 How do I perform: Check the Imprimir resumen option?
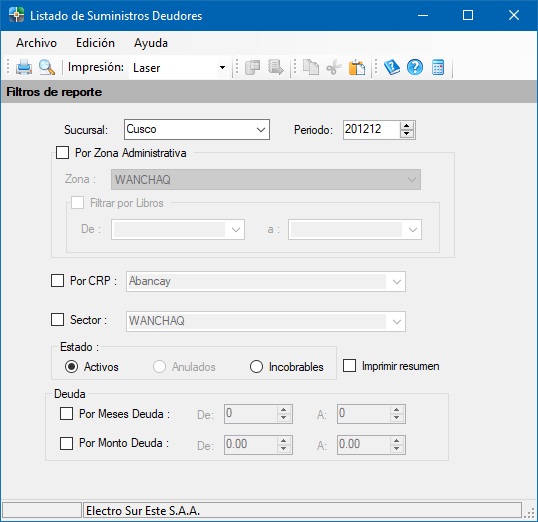click(349, 366)
